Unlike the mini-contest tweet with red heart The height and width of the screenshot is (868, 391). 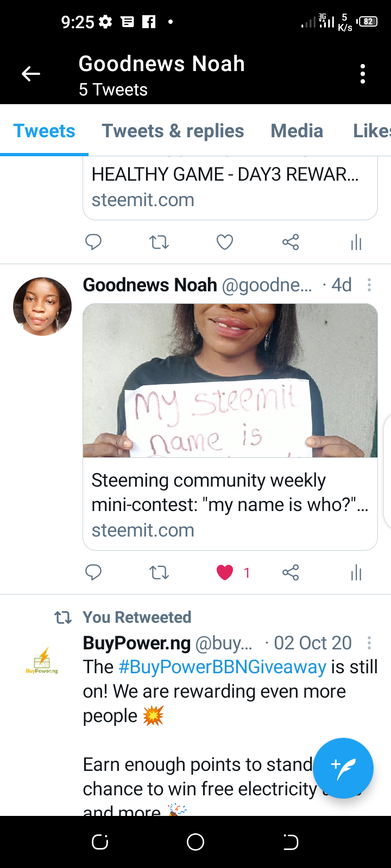click(225, 572)
